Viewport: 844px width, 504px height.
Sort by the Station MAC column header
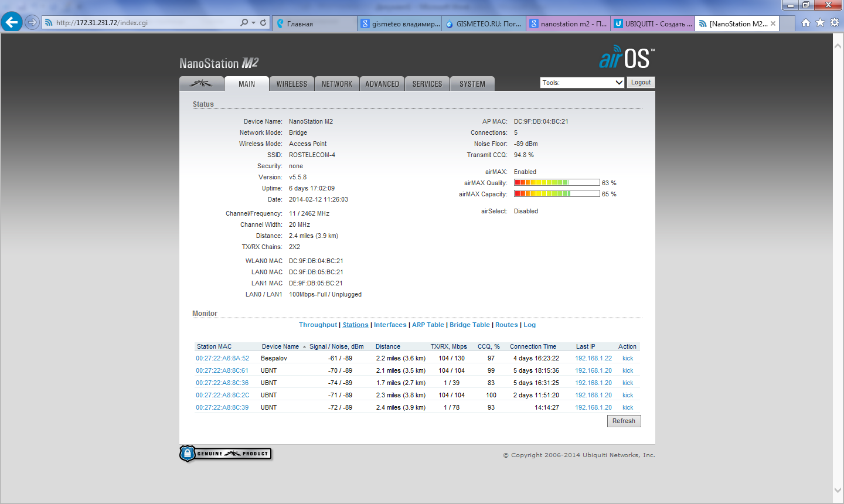click(214, 346)
